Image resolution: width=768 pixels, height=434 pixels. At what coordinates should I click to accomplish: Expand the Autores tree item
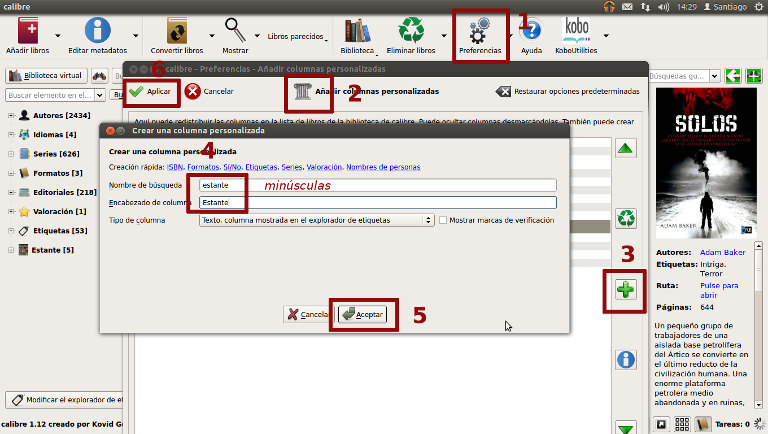pyautogui.click(x=11, y=116)
